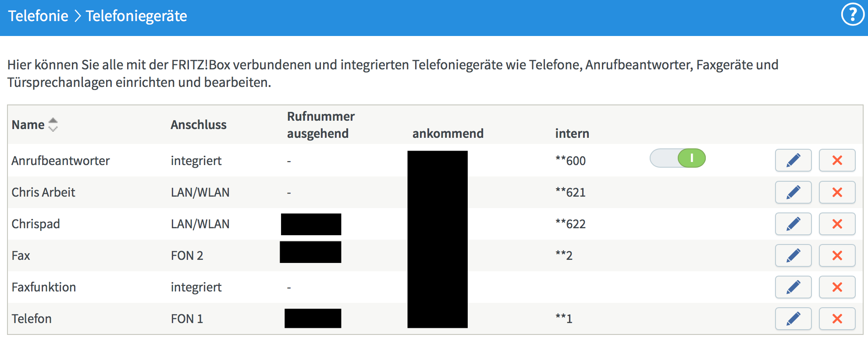Screen dimensions: 868x345
Task: Delete the integrated Faxfunktion
Action: coord(837,287)
